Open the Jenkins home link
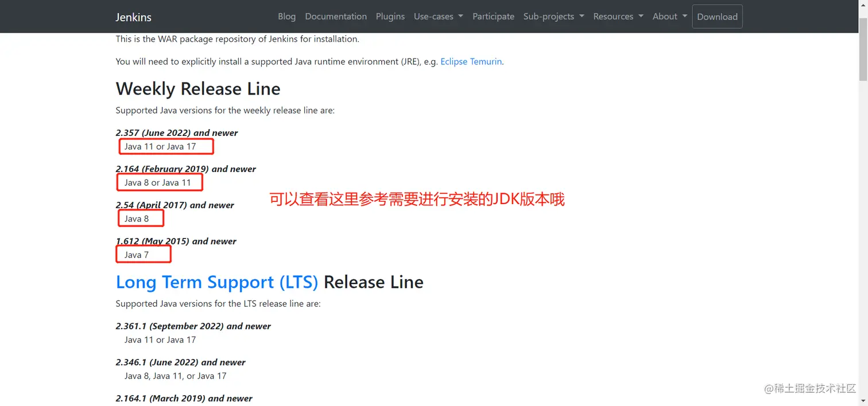Image resolution: width=868 pixels, height=406 pixels. pos(133,17)
